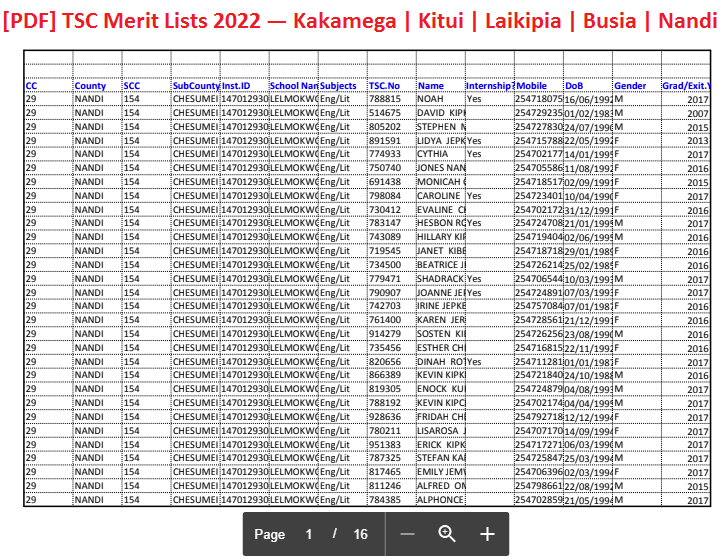
Task: Click the mobile cell starting 254798661
Action: coord(539,486)
